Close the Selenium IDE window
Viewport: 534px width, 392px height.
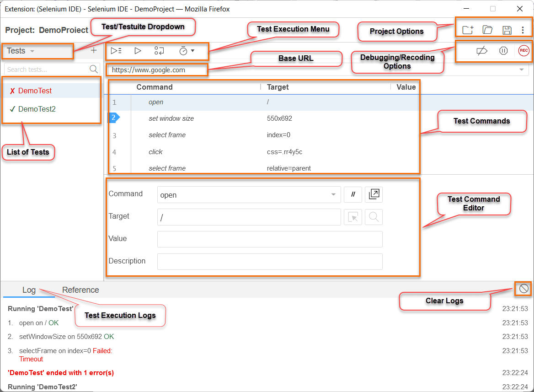(x=520, y=9)
